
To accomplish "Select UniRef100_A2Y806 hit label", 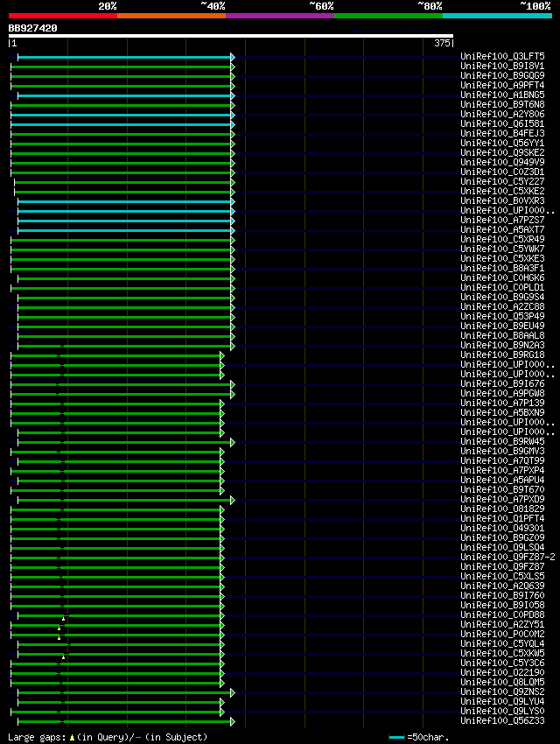I will [502, 115].
